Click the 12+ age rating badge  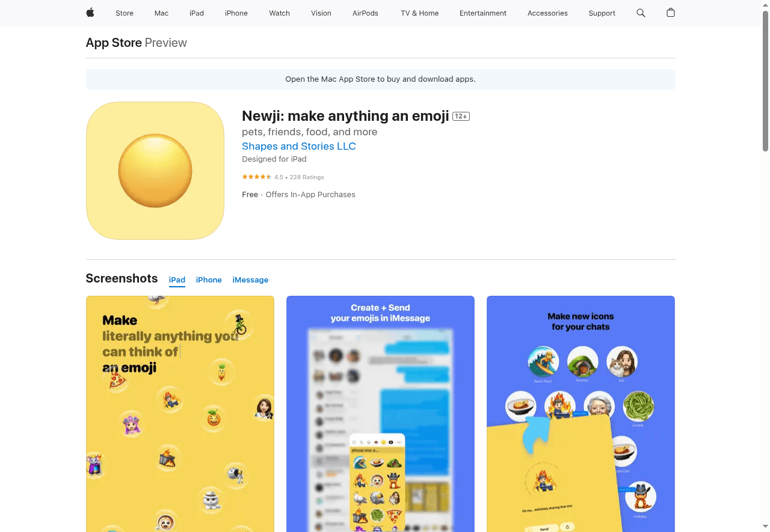[x=461, y=116]
